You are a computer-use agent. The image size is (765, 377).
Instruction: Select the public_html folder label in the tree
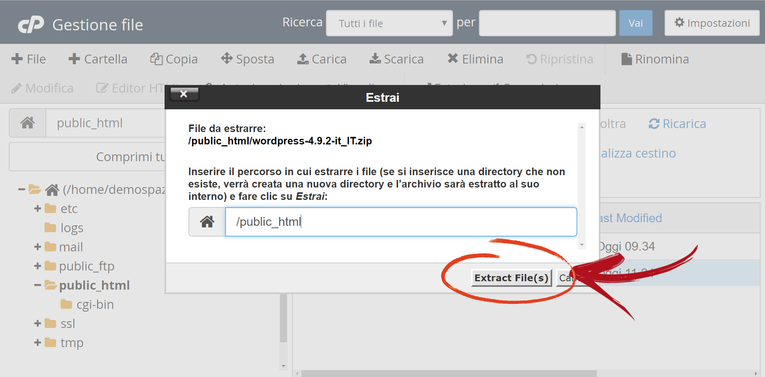click(94, 285)
